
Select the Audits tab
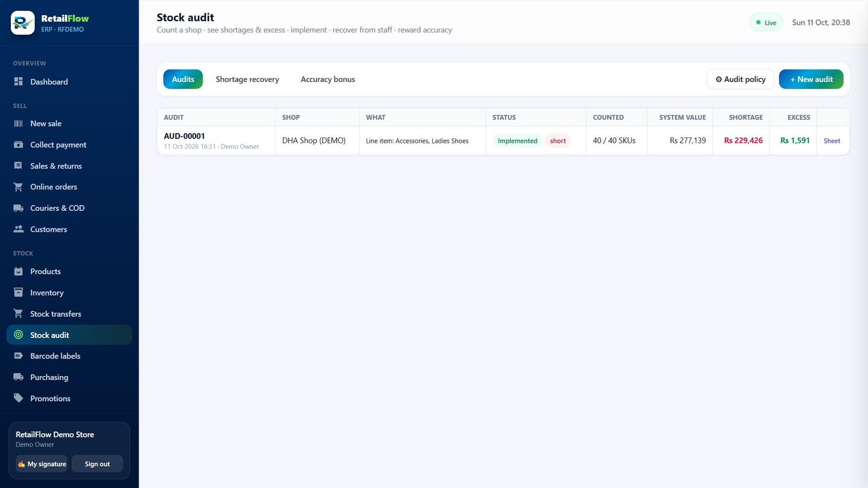(x=183, y=79)
